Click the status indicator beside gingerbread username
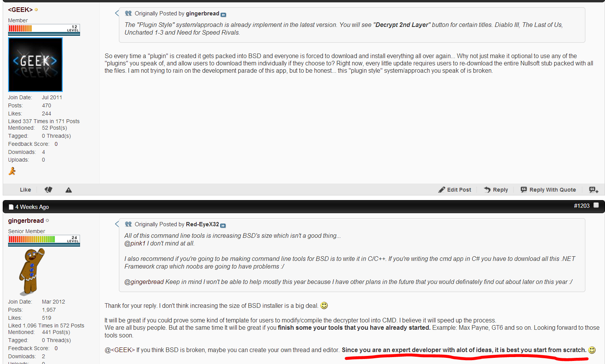605x364 pixels. pos(47,220)
